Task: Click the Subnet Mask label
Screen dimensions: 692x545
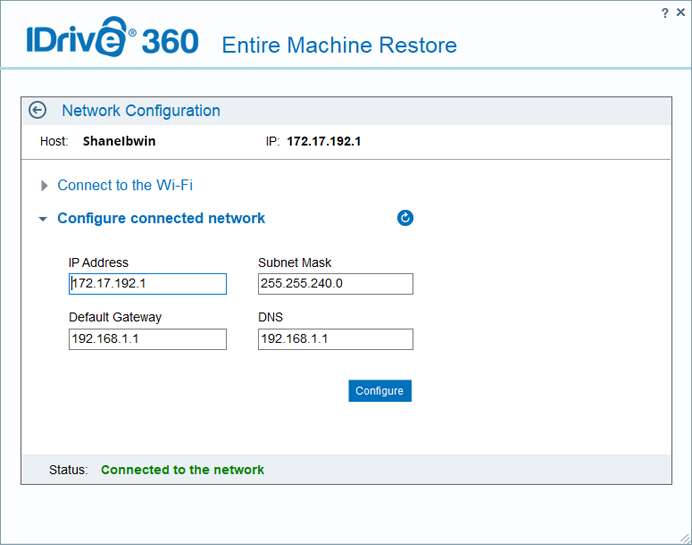Action: (x=294, y=263)
